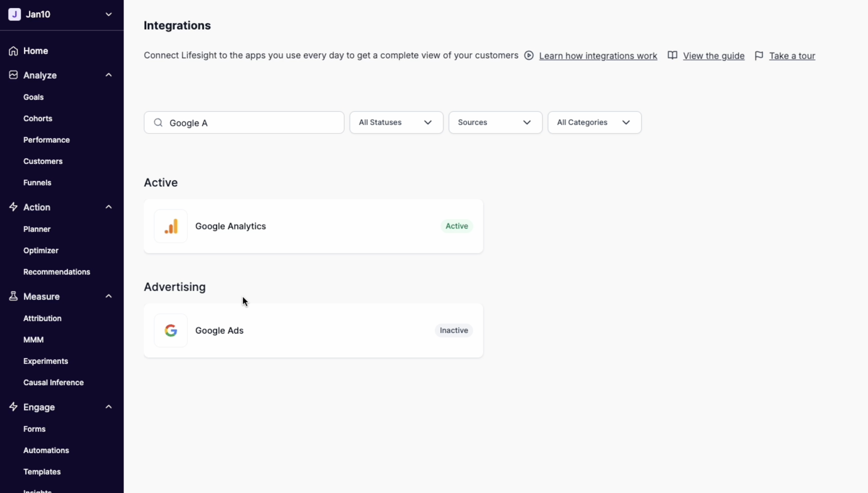Click the play icon beside Learn how
868x493 pixels.
click(x=529, y=56)
